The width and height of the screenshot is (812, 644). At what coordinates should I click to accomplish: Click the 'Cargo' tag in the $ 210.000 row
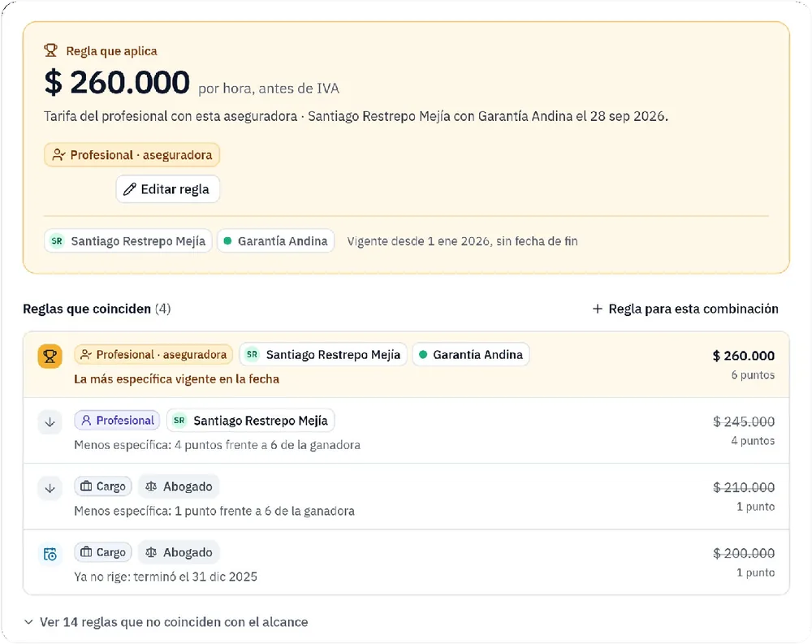click(103, 486)
